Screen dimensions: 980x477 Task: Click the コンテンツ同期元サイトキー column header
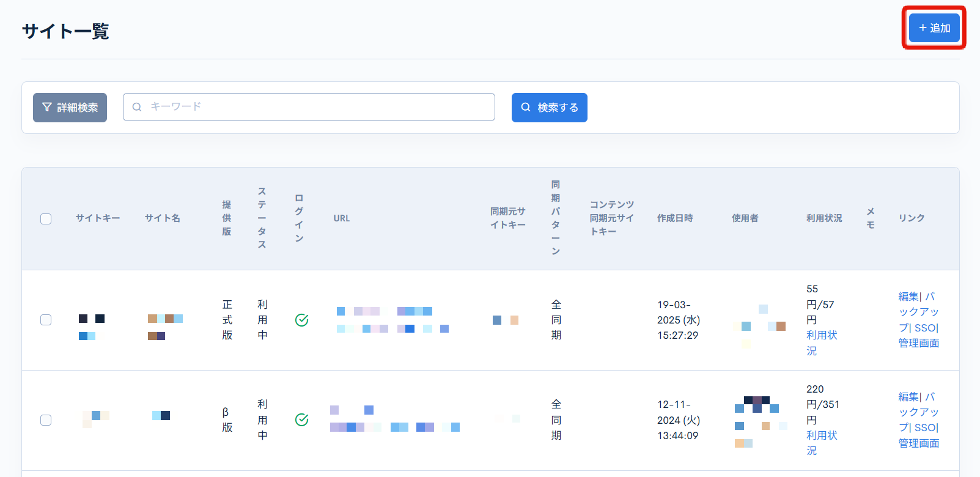point(612,218)
